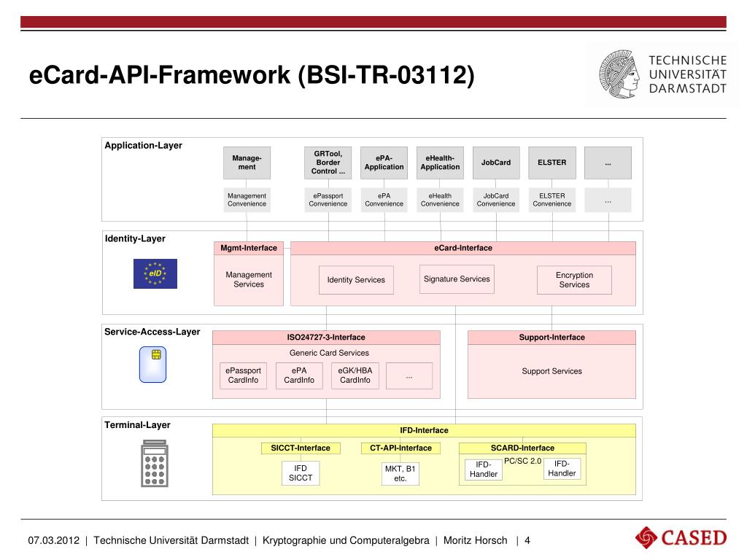Click the Terminal-Layer heading
747x560 pixels.
[138, 425]
